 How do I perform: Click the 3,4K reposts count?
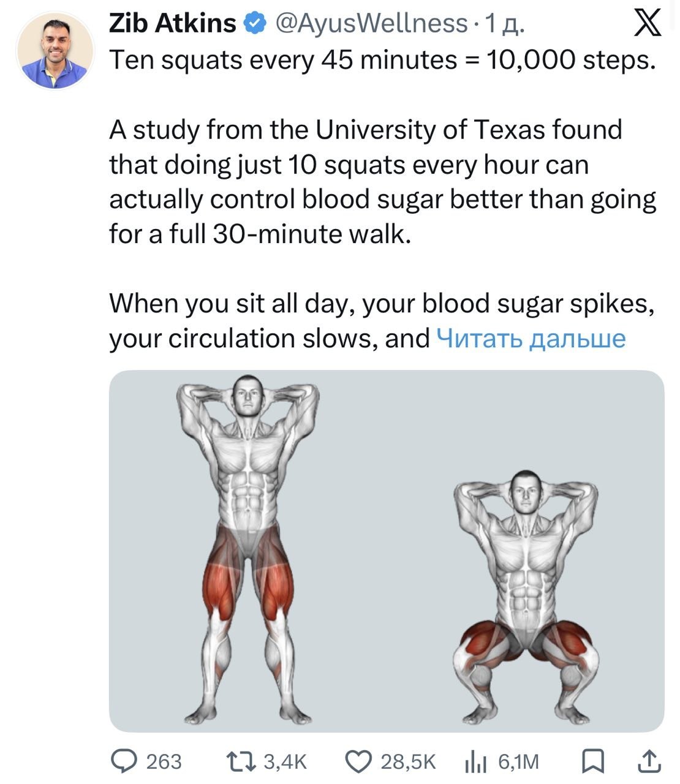[x=284, y=761]
